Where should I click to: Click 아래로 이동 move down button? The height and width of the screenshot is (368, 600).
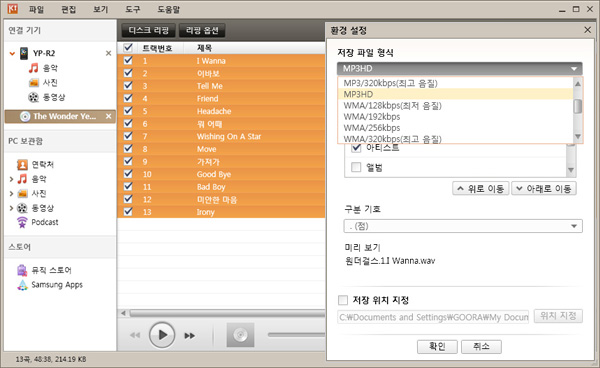pyautogui.click(x=544, y=188)
